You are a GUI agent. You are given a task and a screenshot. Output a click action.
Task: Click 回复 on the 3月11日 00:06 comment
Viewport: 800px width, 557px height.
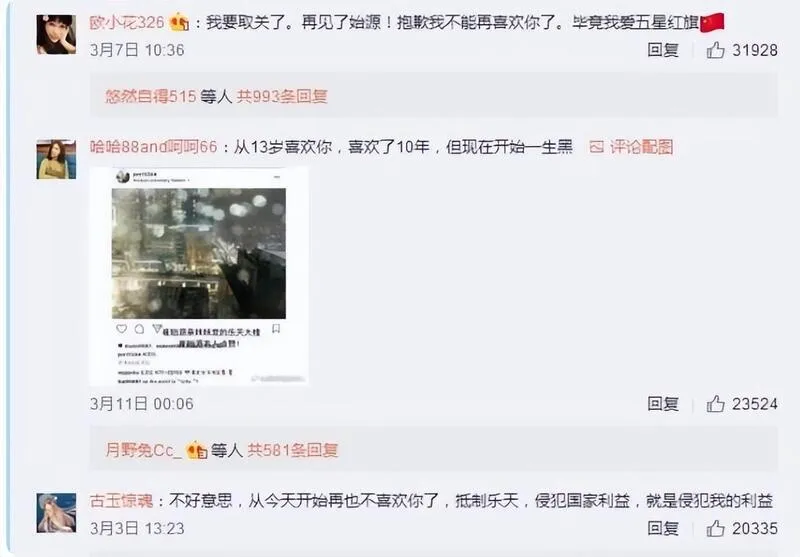(663, 404)
